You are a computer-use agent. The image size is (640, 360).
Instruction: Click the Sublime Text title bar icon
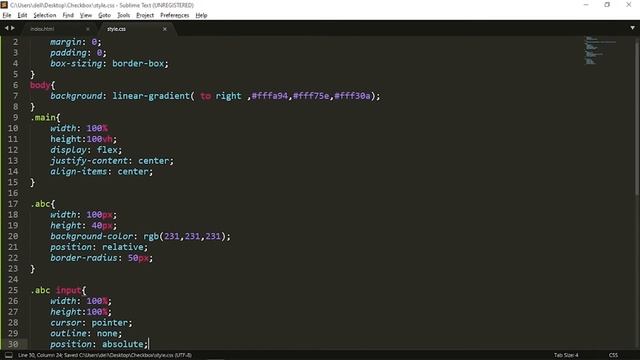4,5
